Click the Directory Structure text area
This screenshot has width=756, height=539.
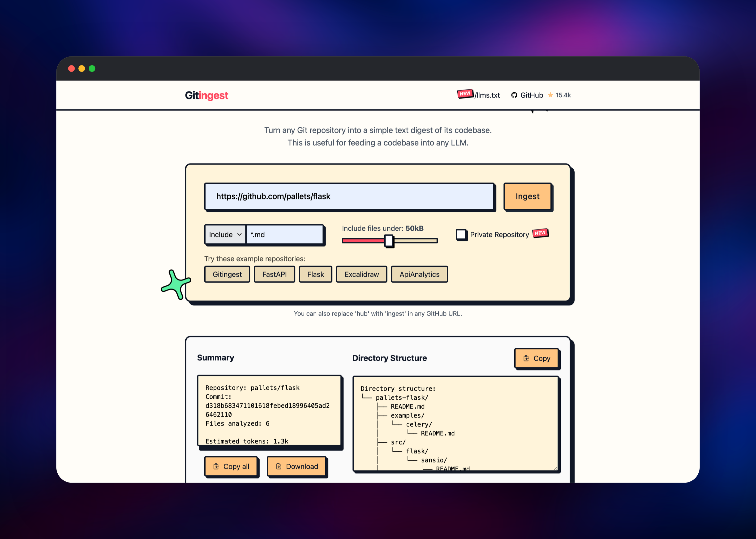click(456, 423)
